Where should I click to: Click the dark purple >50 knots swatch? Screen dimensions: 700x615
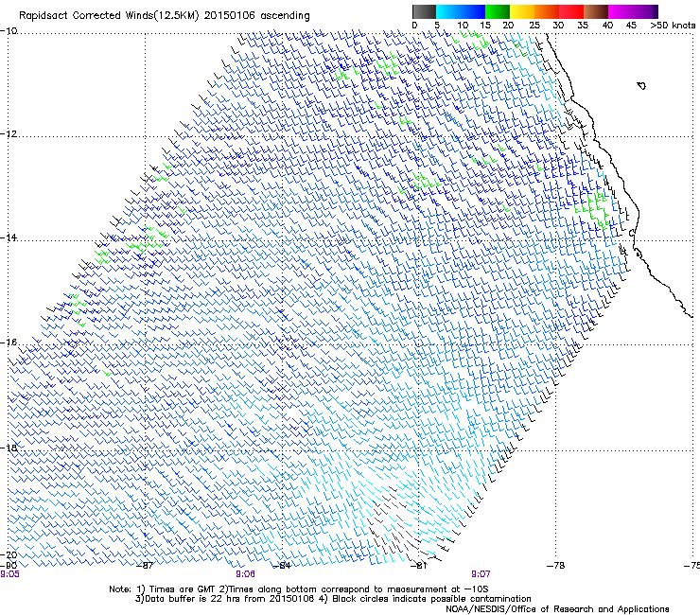656,11
